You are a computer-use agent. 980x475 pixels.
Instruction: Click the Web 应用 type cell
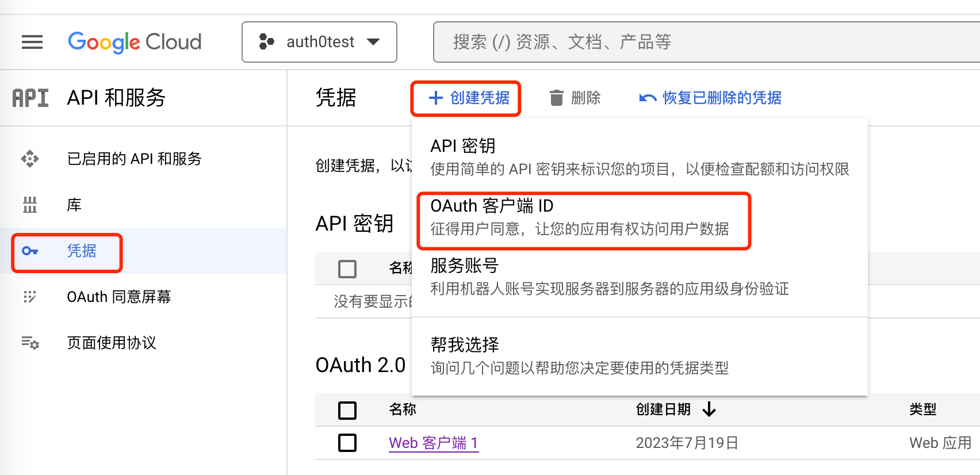[940, 443]
